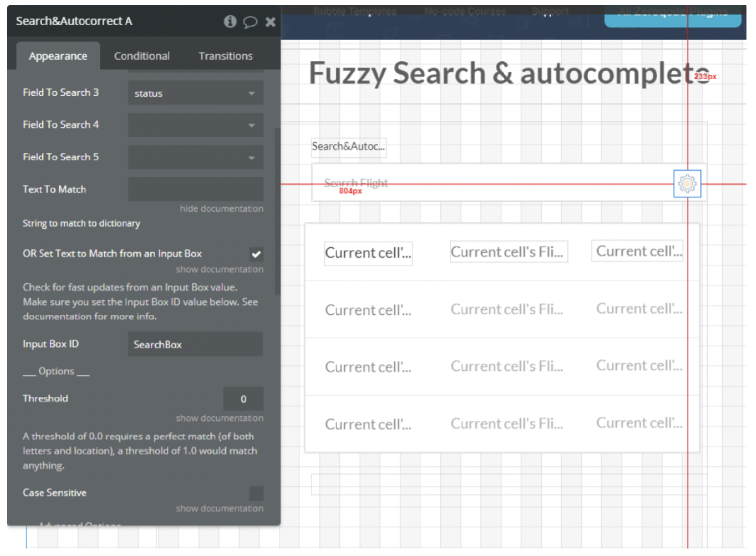Enable the Case Sensitive checkbox
The image size is (756, 556).
[x=256, y=493]
